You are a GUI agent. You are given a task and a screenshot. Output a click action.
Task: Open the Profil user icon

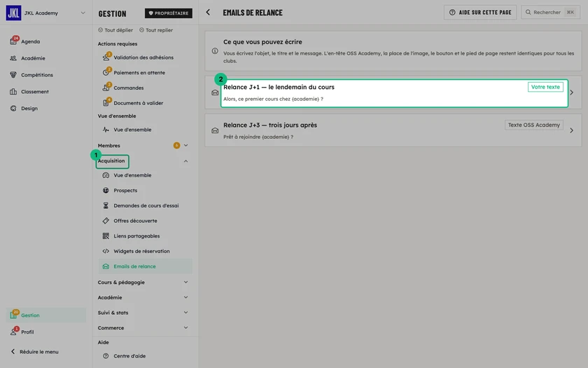pyautogui.click(x=13, y=332)
